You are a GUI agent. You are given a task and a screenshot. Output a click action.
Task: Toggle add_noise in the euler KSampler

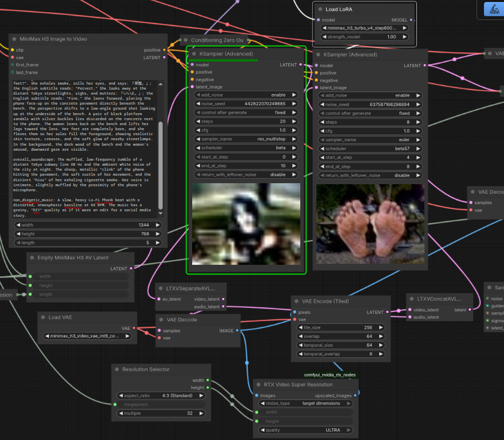pyautogui.click(x=370, y=96)
